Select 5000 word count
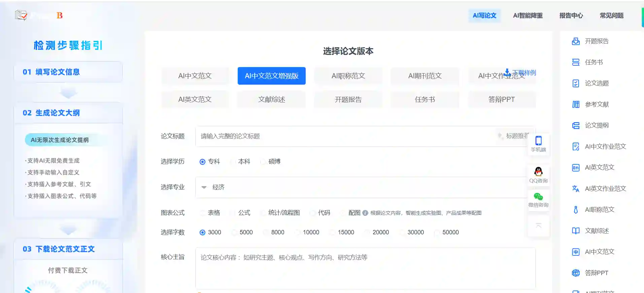Viewport: 644px width, 293px height. [234, 232]
